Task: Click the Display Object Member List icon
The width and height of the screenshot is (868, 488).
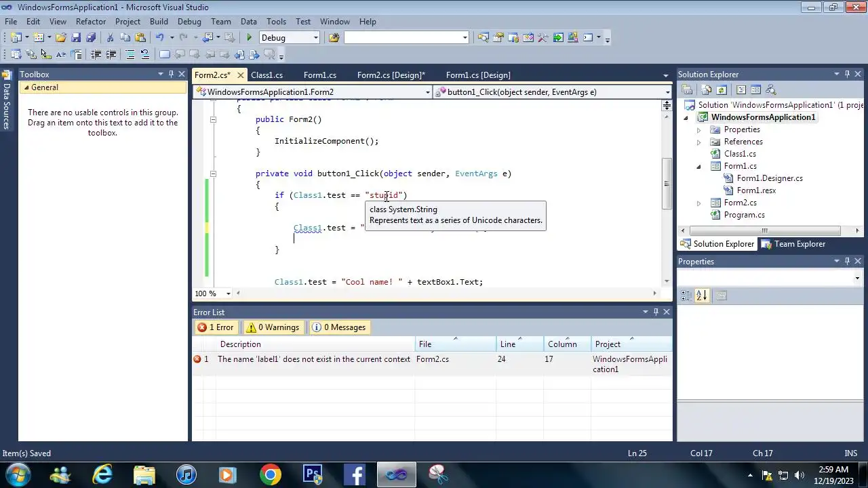Action: (16, 54)
